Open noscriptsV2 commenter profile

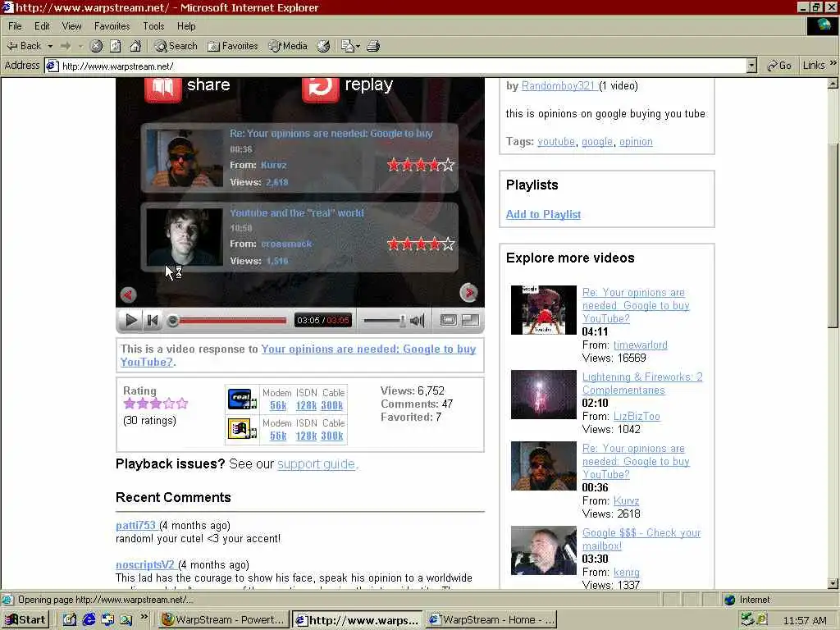coord(144,564)
